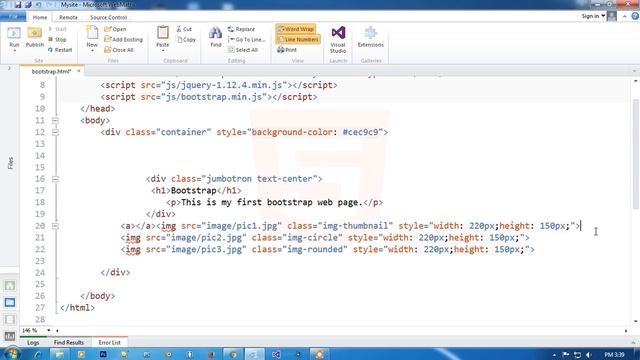This screenshot has height=360, width=640.
Task: Collapse the jumbotron div on line 16
Action: tap(55, 179)
